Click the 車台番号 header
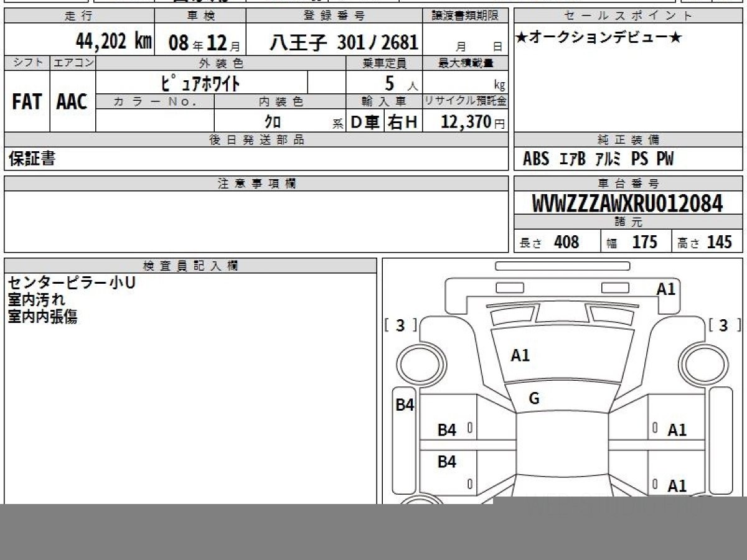The height and width of the screenshot is (560, 747). click(629, 184)
